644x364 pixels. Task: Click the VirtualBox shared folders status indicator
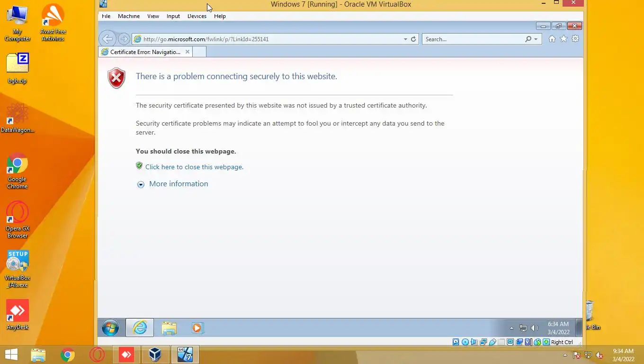[501, 342]
